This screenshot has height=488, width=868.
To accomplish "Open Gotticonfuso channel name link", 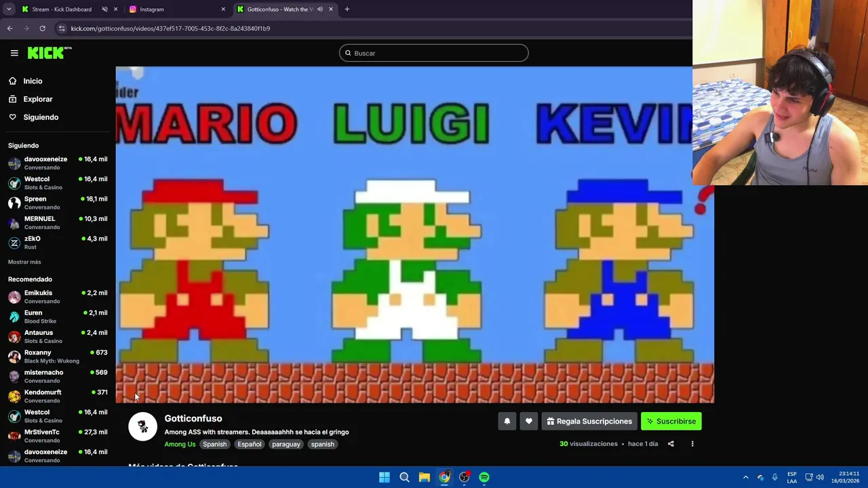I will coord(193,418).
